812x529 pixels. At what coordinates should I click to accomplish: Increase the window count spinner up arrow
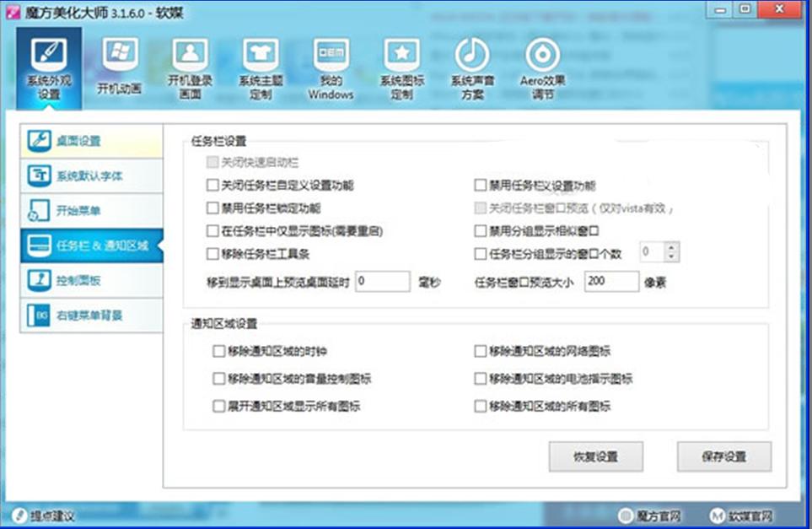click(672, 247)
